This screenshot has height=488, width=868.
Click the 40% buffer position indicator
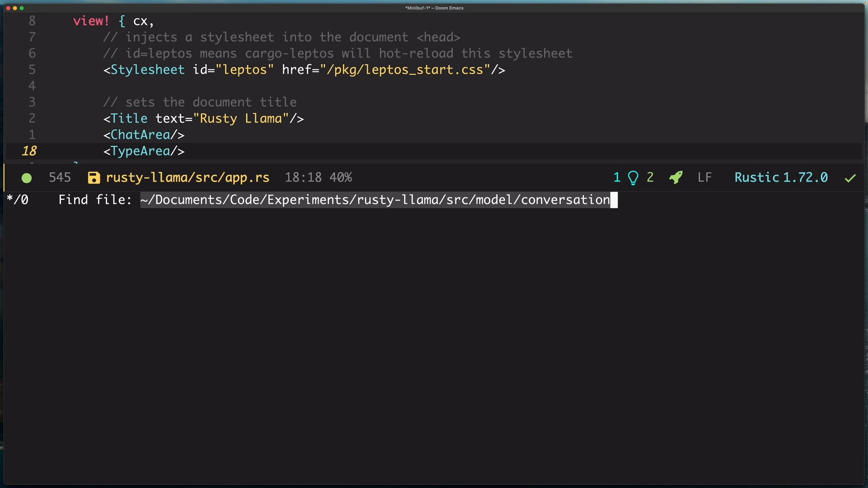click(340, 178)
